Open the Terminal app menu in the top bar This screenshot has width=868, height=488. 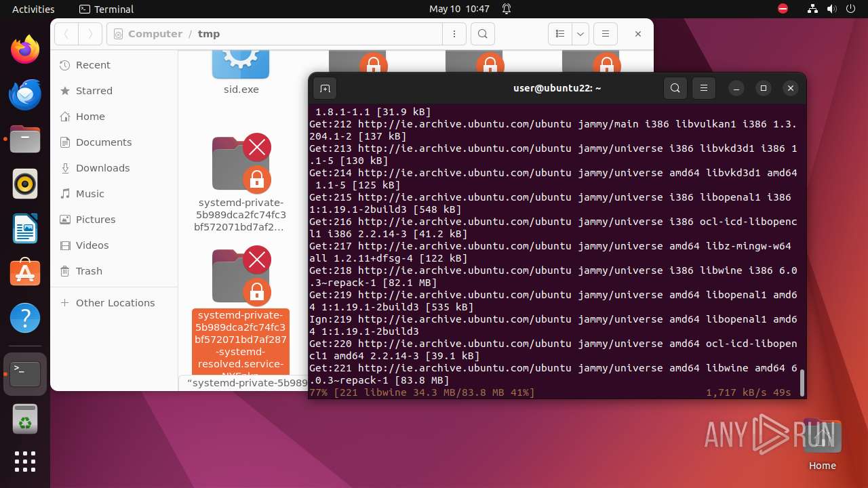pos(106,9)
